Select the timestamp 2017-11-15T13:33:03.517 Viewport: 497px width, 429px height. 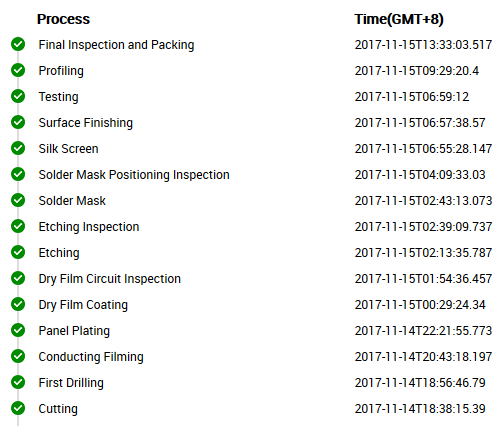[x=423, y=45]
